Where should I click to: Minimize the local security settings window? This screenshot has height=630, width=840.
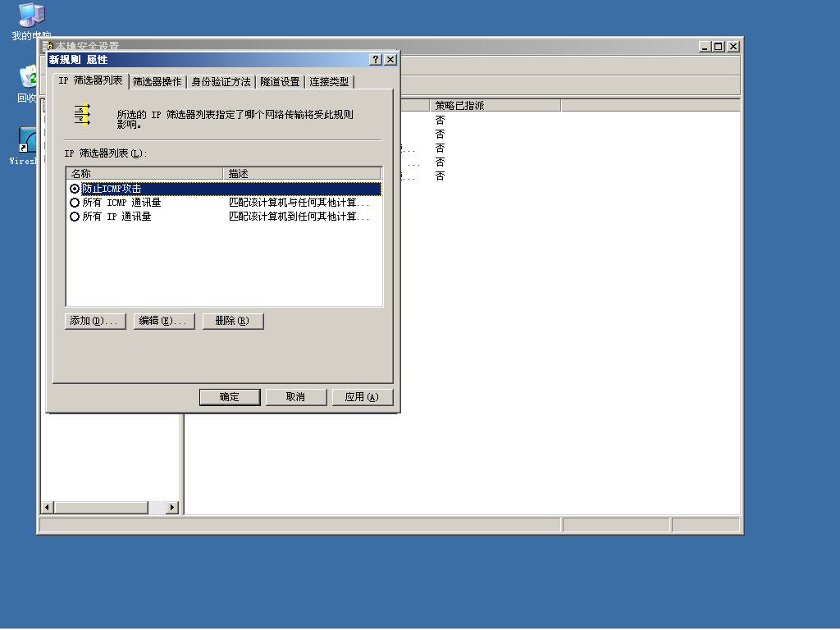pos(705,47)
